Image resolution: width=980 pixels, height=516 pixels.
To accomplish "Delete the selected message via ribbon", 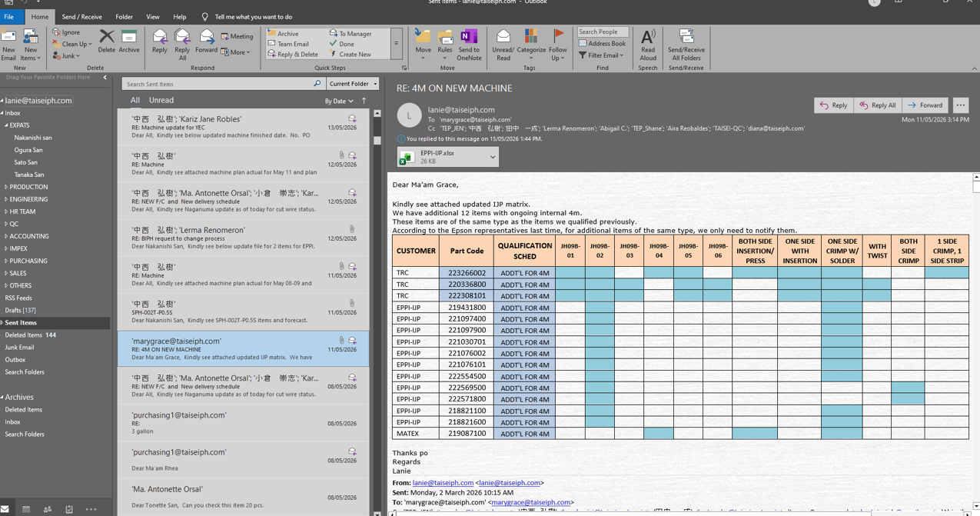I will point(107,42).
